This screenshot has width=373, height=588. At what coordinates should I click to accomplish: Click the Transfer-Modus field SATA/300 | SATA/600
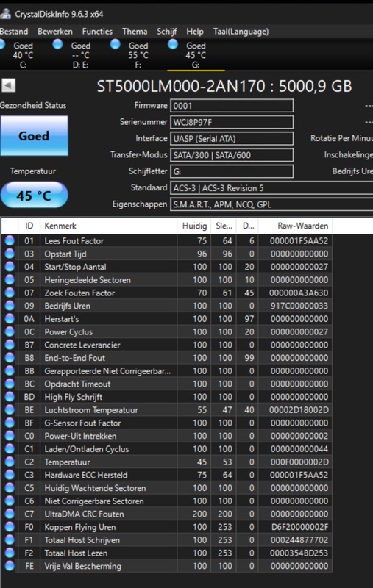point(232,155)
